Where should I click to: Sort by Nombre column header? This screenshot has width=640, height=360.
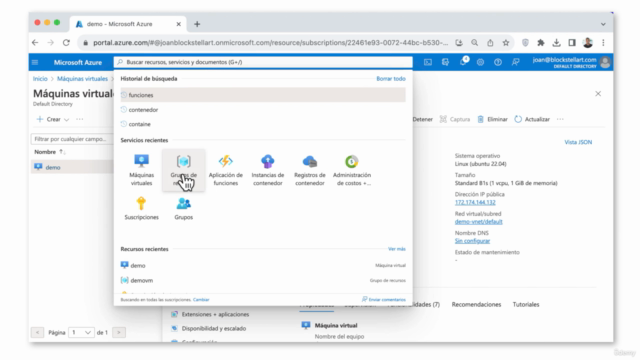[x=50, y=152]
